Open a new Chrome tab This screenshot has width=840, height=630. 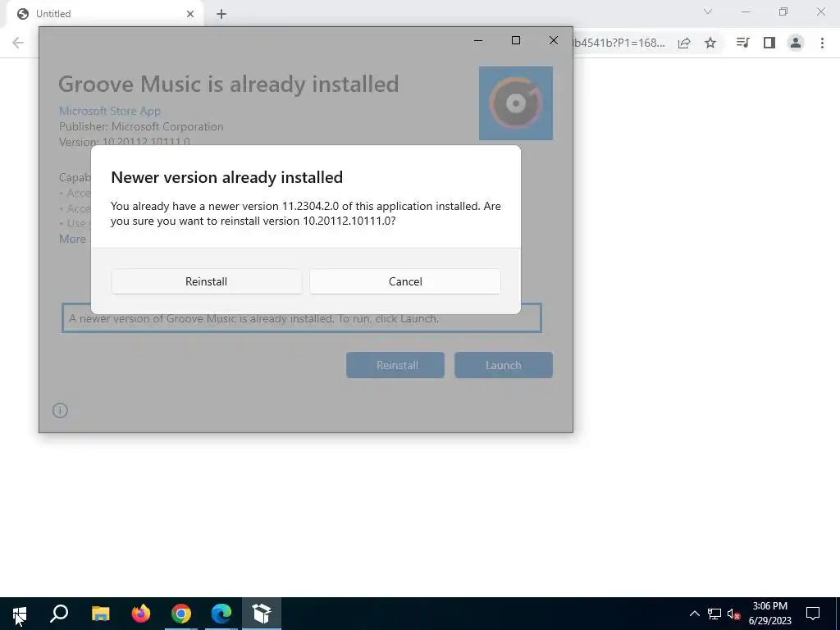coord(221,14)
